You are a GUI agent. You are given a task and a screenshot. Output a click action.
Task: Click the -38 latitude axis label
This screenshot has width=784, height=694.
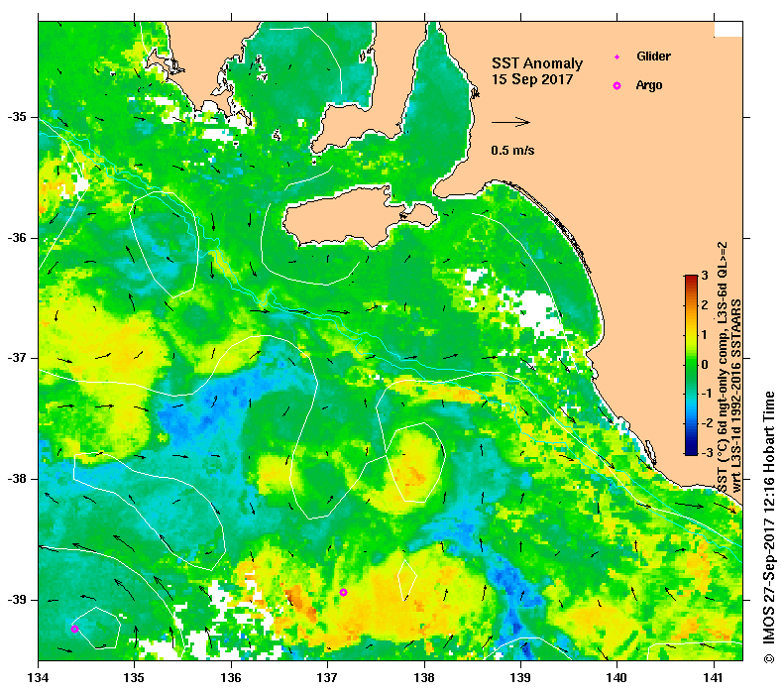pos(17,479)
